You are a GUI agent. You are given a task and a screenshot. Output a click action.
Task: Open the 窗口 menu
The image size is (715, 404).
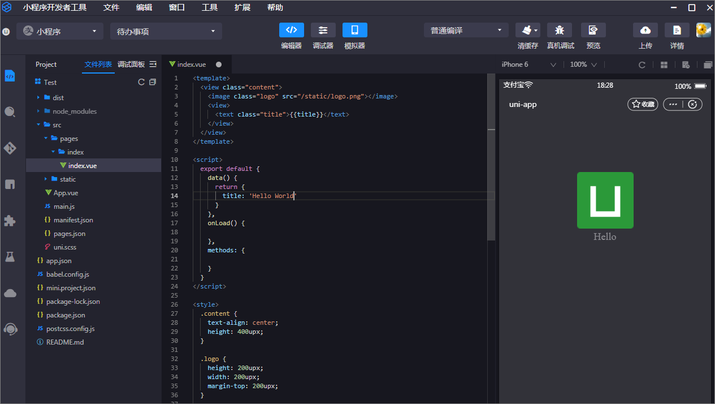coord(176,7)
